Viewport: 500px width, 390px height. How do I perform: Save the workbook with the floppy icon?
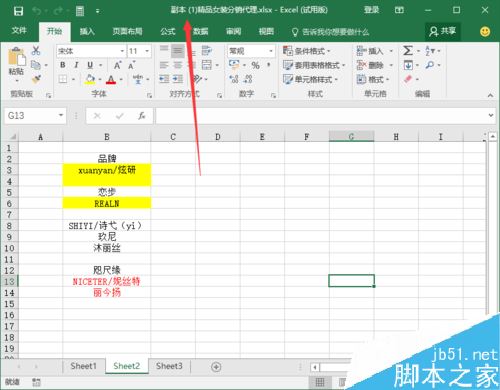click(x=18, y=11)
